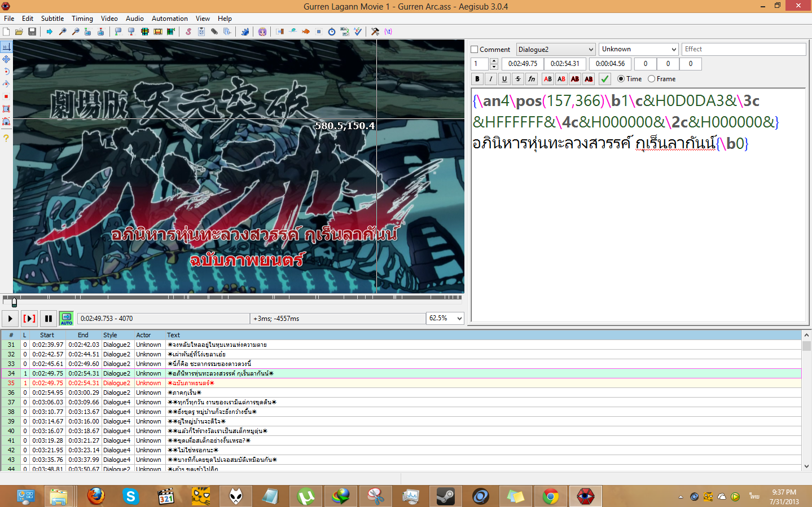Toggle Italic formatting button

click(x=491, y=79)
